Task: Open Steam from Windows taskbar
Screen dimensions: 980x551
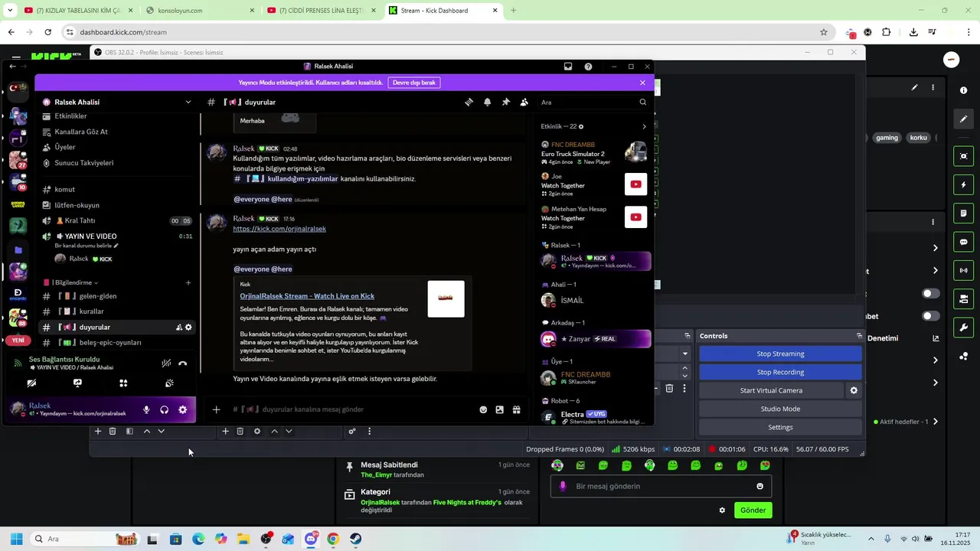Action: [x=356, y=539]
